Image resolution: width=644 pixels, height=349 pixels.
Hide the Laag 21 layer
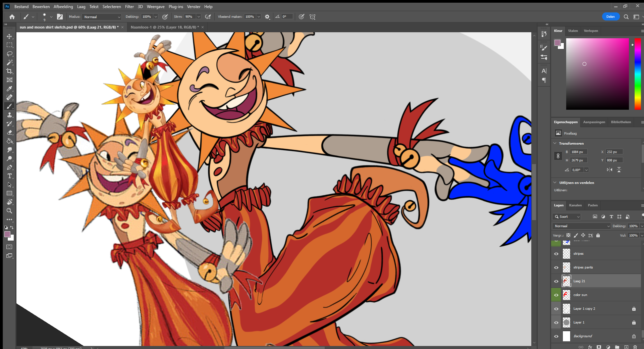pyautogui.click(x=556, y=281)
